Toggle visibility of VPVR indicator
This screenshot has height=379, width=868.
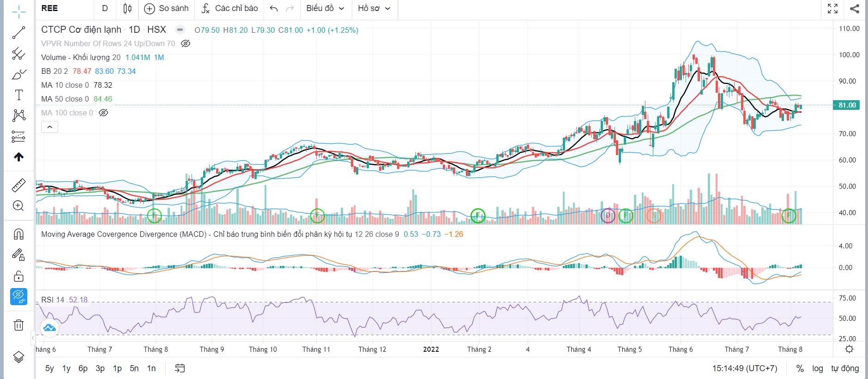[x=186, y=43]
